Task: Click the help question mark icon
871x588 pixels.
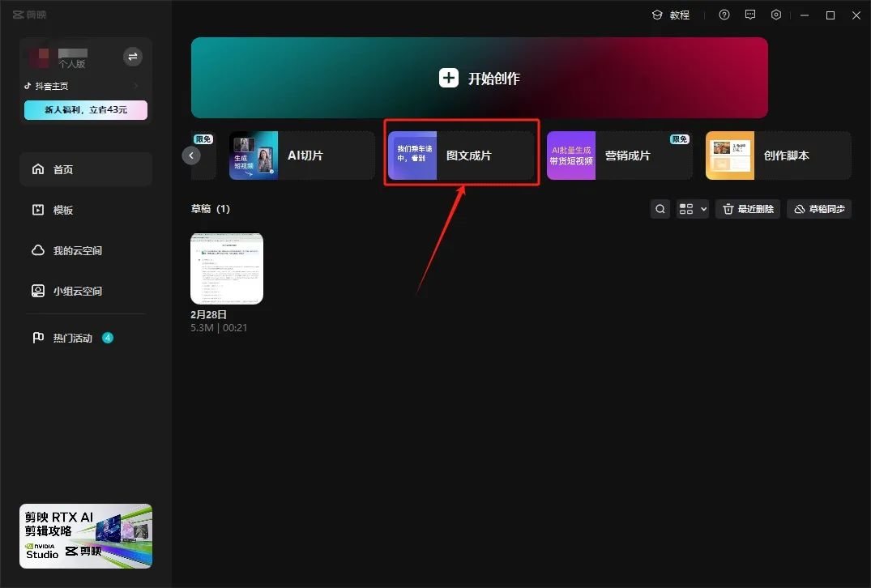Action: (724, 15)
